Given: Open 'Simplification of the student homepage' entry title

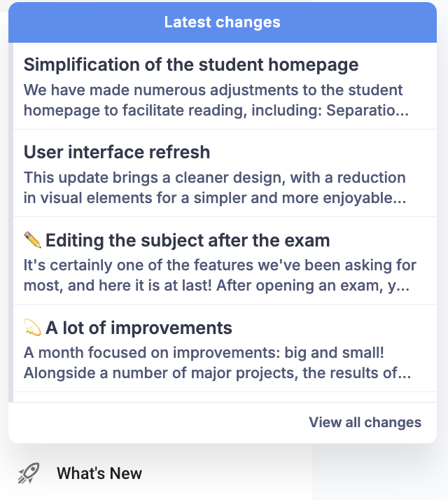Looking at the screenshot, I should (191, 65).
